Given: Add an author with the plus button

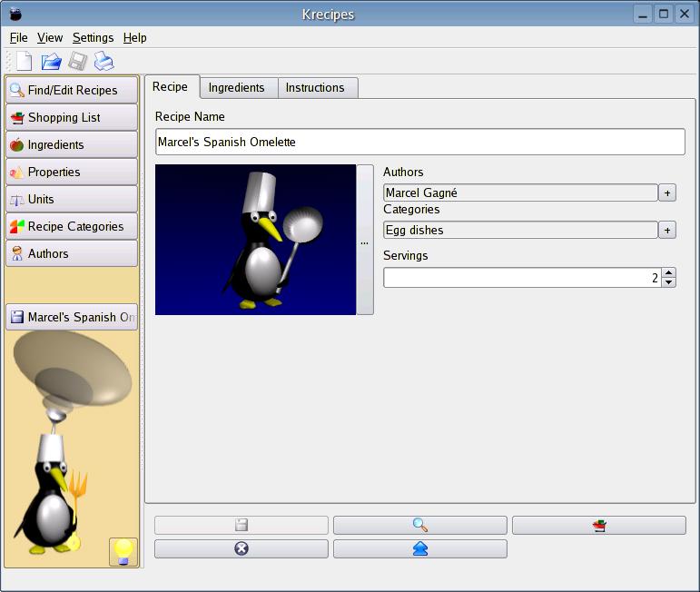Looking at the screenshot, I should point(667,192).
